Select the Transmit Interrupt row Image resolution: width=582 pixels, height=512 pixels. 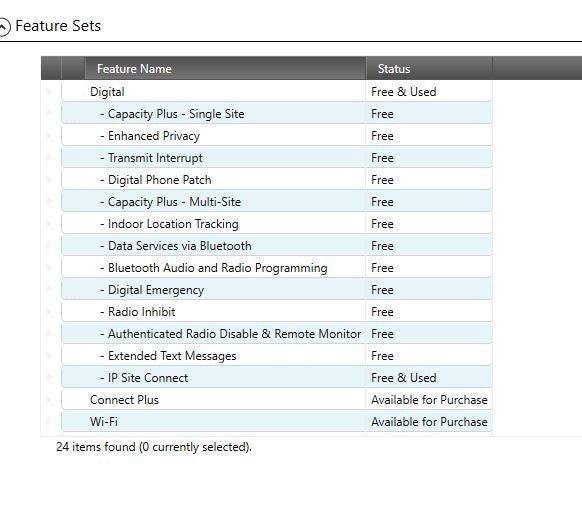tap(277, 157)
